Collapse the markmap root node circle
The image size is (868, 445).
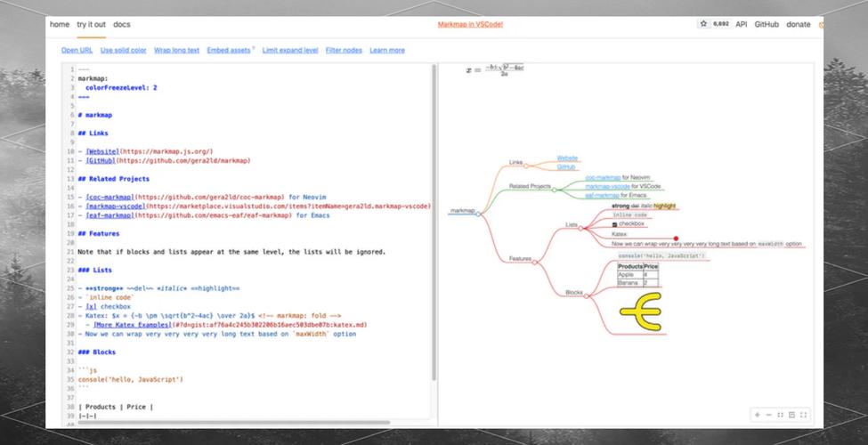pyautogui.click(x=478, y=214)
